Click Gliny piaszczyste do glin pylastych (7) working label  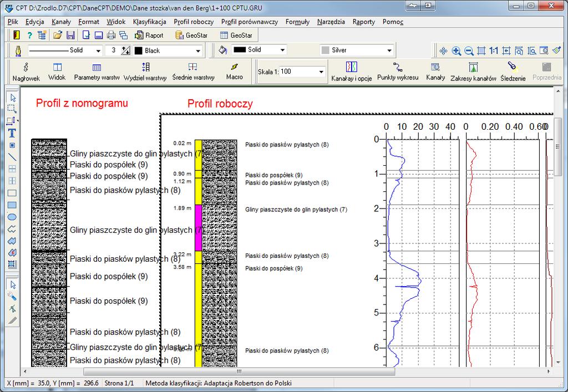(296, 210)
